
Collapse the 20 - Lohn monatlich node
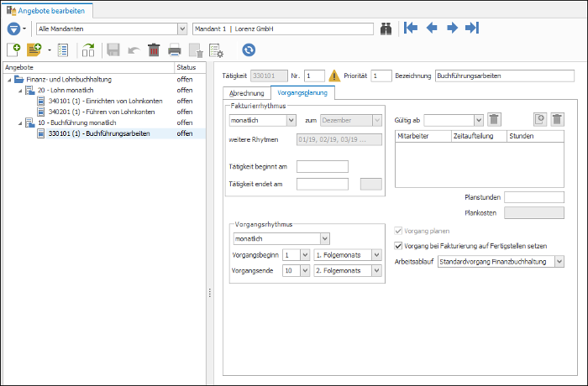point(20,91)
